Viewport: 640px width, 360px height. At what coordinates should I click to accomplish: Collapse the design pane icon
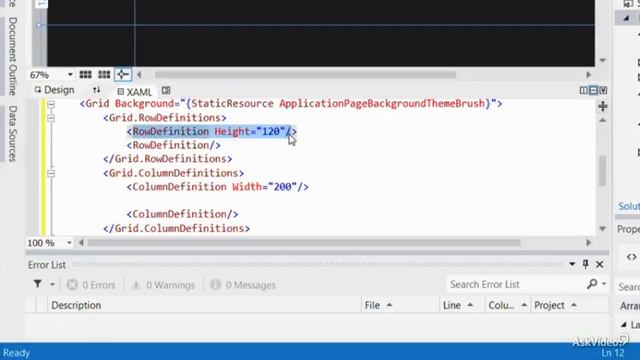(603, 90)
